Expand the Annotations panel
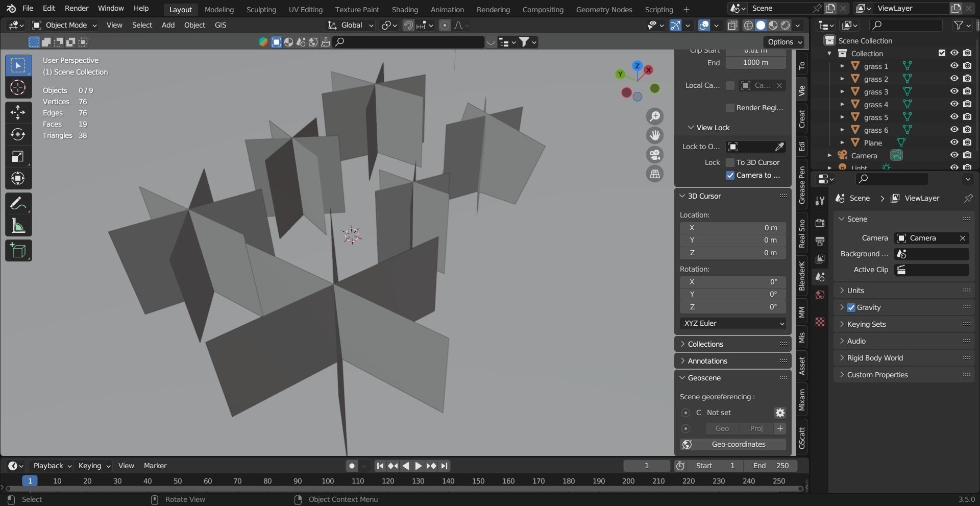 [x=733, y=361]
